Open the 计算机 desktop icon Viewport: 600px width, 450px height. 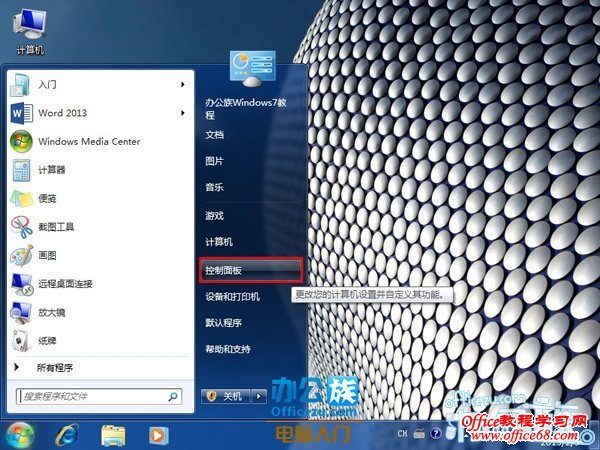[x=29, y=32]
